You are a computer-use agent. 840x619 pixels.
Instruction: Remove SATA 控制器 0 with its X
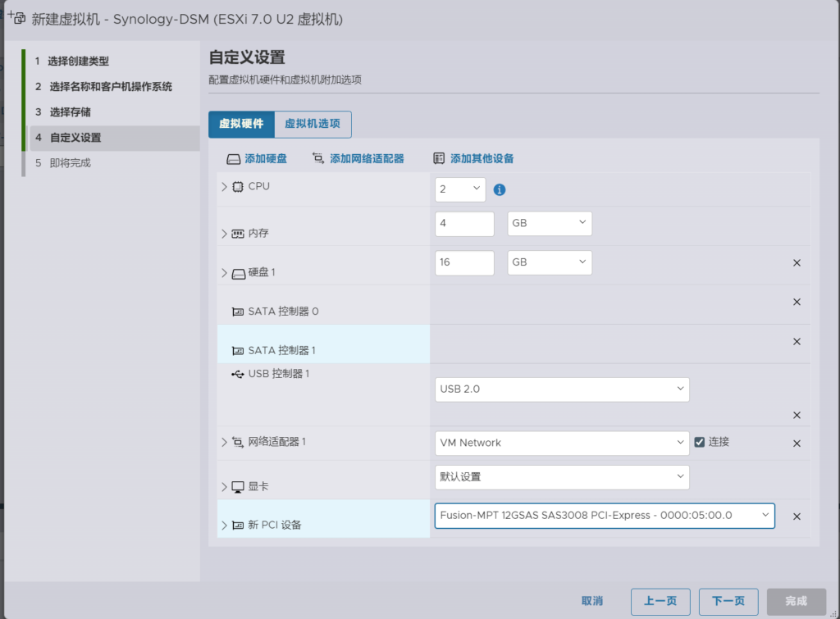click(x=797, y=302)
